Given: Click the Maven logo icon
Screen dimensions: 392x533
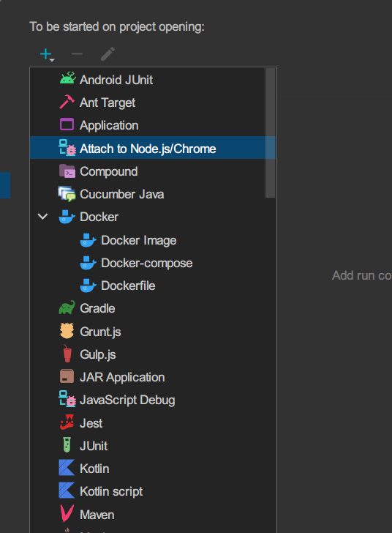Looking at the screenshot, I should point(67,513).
